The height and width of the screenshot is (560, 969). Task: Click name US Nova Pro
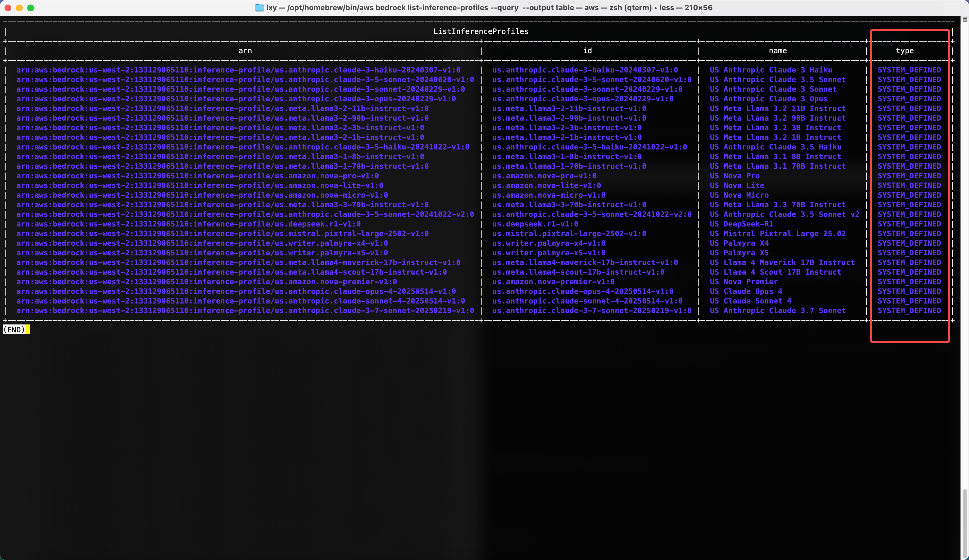pyautogui.click(x=735, y=176)
